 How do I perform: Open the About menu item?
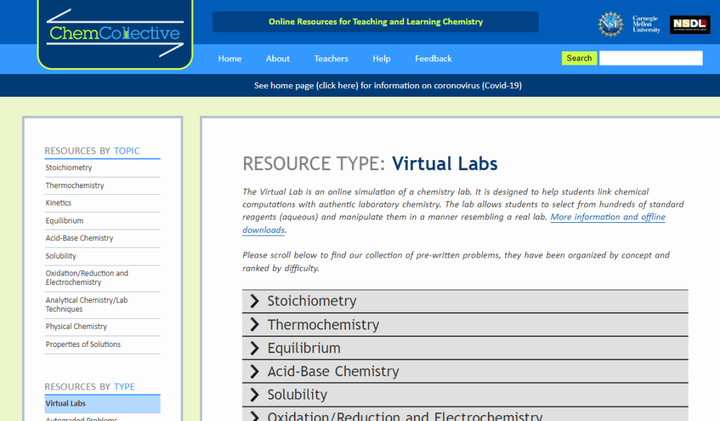coord(278,59)
